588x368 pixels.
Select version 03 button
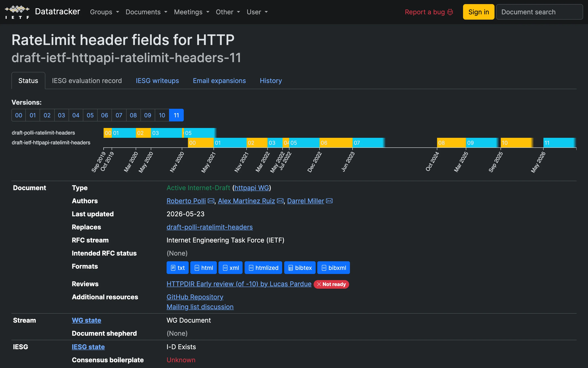tap(61, 115)
